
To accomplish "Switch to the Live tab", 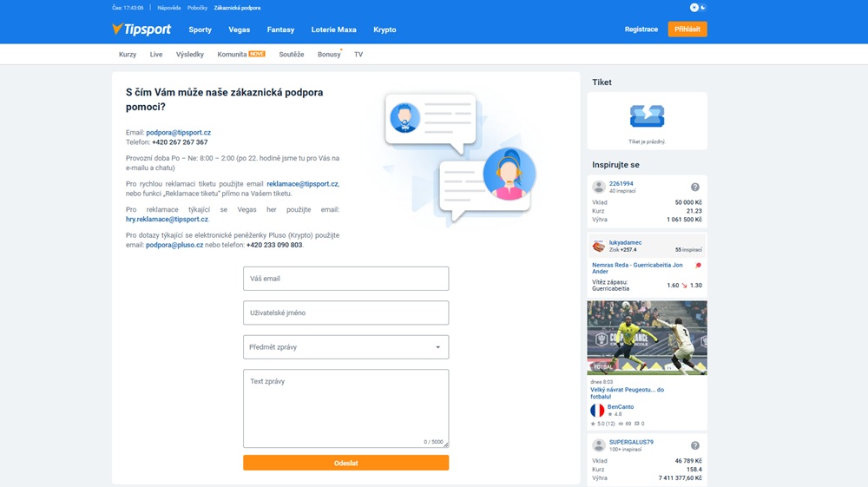I will (156, 55).
